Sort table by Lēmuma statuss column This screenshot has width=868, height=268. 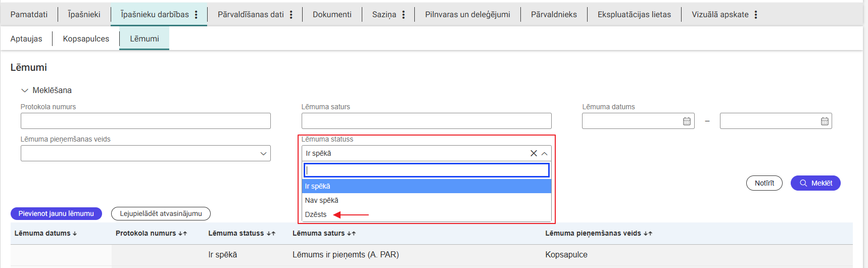(x=271, y=234)
